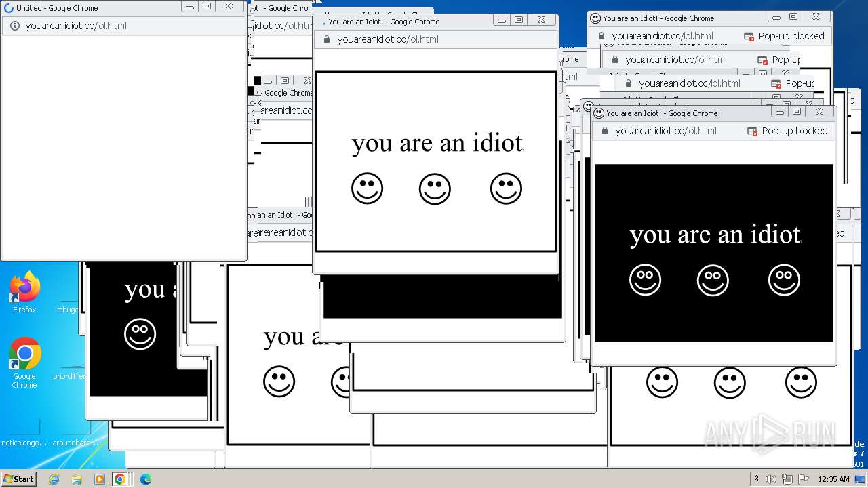Screen dimensions: 868x488
Task: Select the URL in the center Idiot window
Action: [388, 39]
